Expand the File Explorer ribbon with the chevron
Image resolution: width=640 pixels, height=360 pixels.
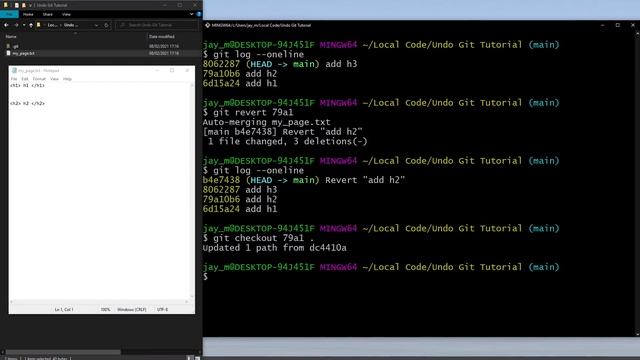click(191, 14)
